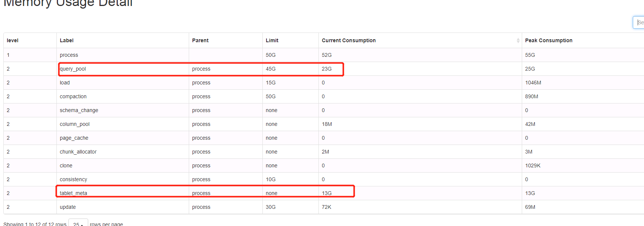Click the Parent column header
The height and width of the screenshot is (226, 644).
200,40
